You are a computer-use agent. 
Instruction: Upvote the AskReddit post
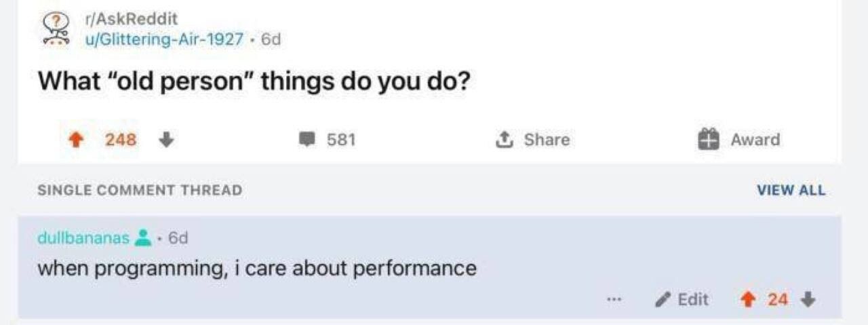78,140
